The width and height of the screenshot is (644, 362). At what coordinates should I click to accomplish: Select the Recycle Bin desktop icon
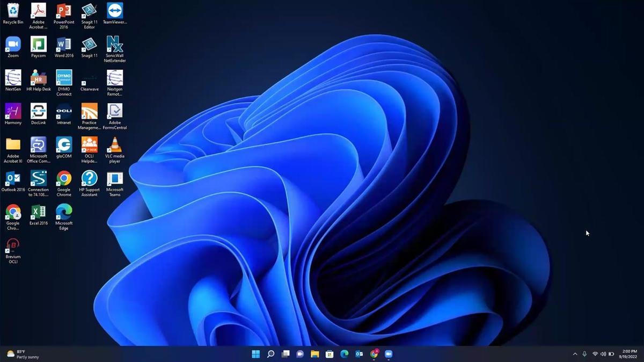tap(13, 11)
